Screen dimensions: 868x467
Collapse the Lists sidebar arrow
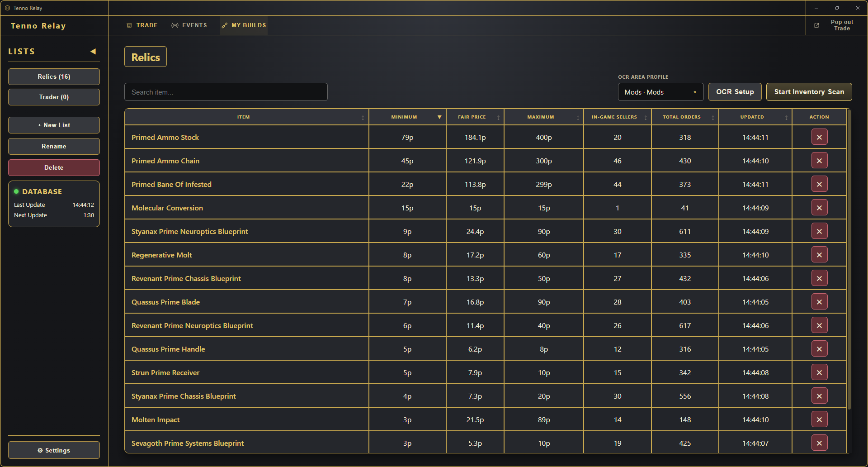[x=93, y=52]
